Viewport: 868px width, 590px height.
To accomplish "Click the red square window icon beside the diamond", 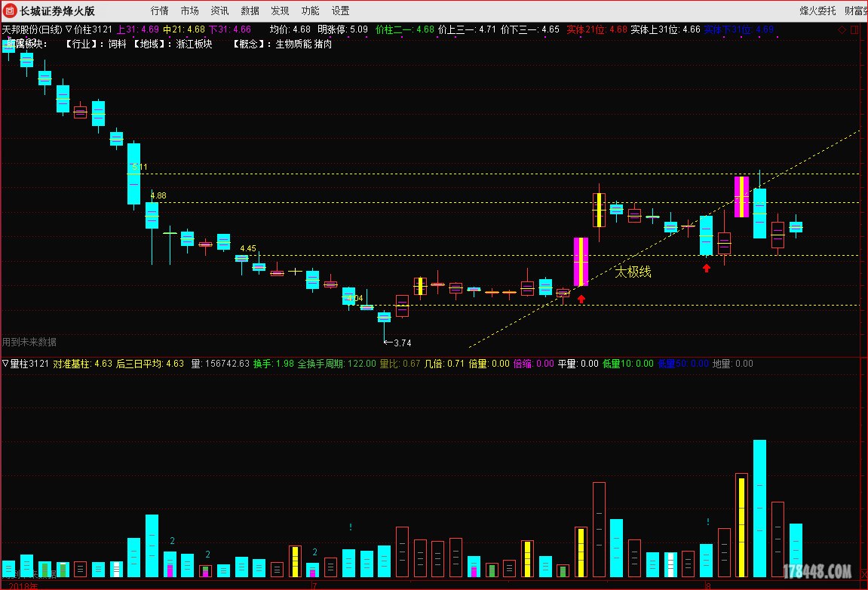I will point(854,30).
